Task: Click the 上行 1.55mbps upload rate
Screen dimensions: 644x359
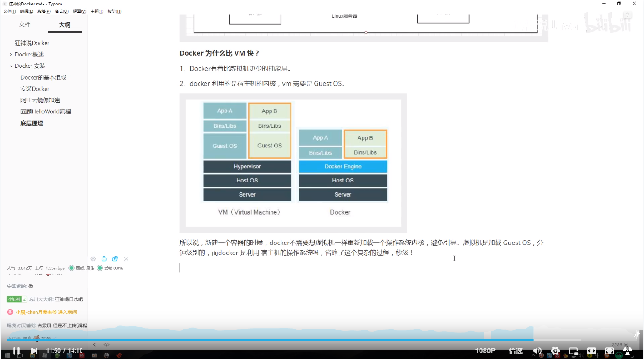Action: click(x=50, y=268)
